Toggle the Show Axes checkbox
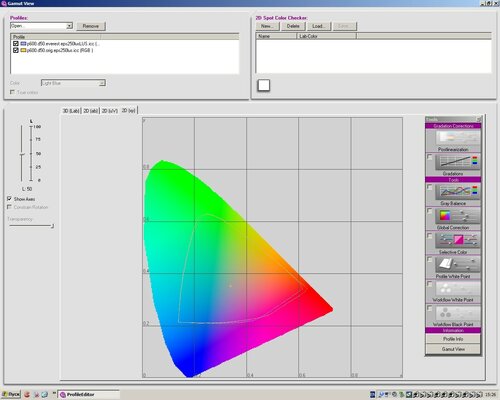 tap(9, 199)
